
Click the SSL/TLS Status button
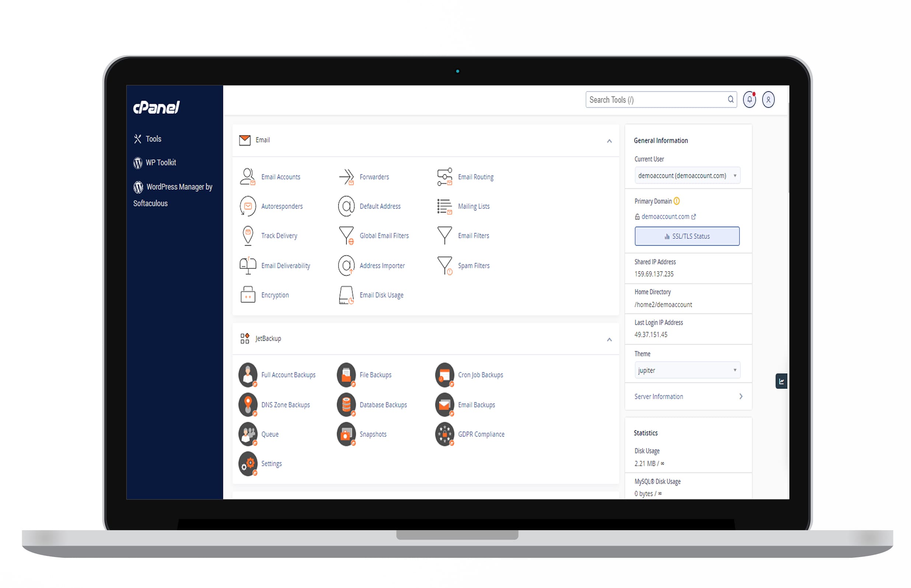[x=687, y=236]
